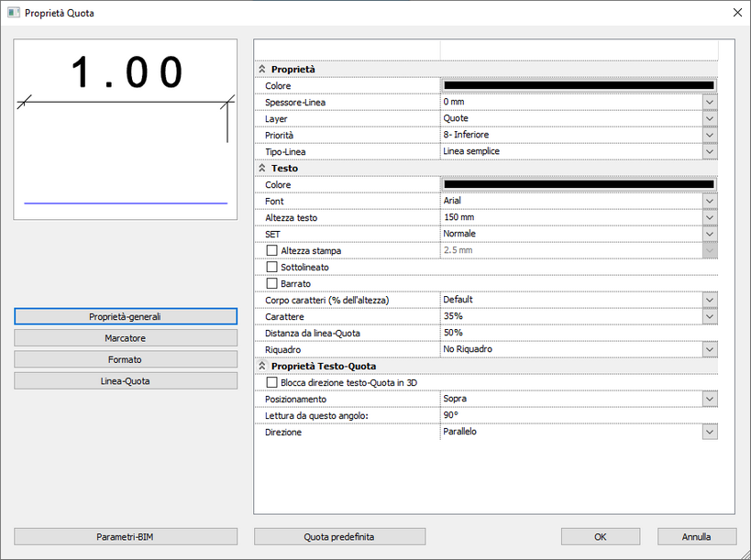The image size is (751, 560).
Task: Toggle Blocca direzione testo-Quota in 3D
Action: click(x=271, y=382)
